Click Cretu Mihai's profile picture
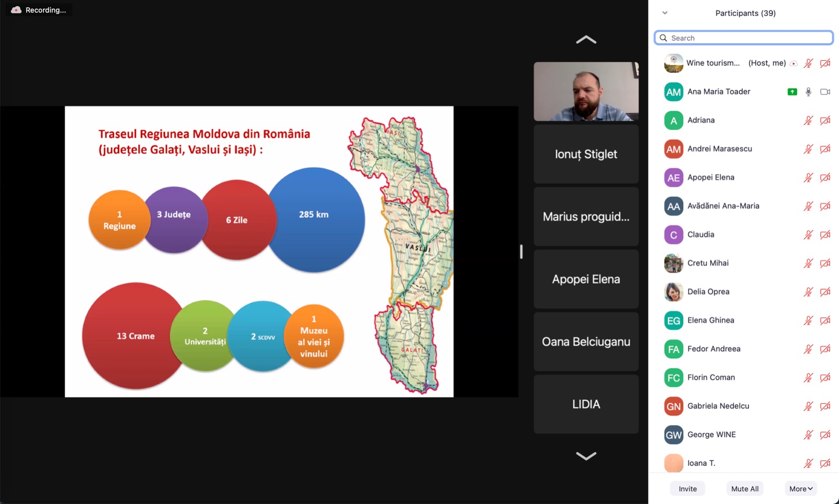This screenshot has width=839, height=504. coord(673,263)
